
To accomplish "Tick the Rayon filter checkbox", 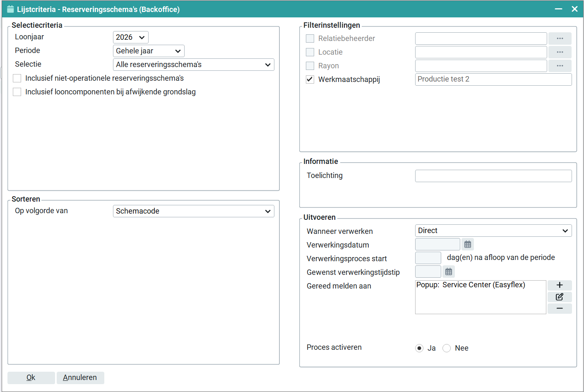I will (310, 66).
